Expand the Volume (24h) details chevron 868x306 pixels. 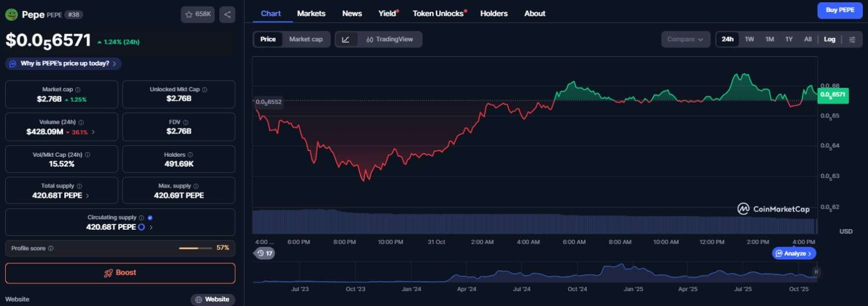click(x=94, y=132)
